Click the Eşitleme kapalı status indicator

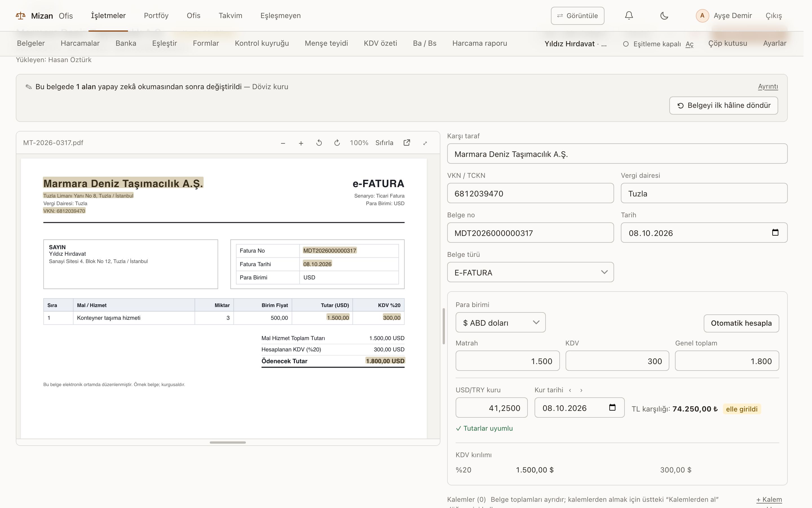point(652,44)
